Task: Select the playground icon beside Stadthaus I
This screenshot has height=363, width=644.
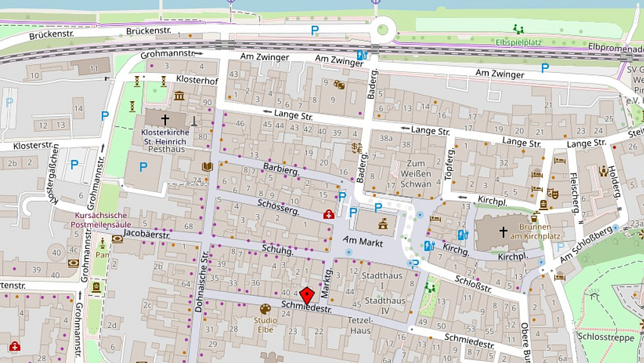Action: [430, 287]
